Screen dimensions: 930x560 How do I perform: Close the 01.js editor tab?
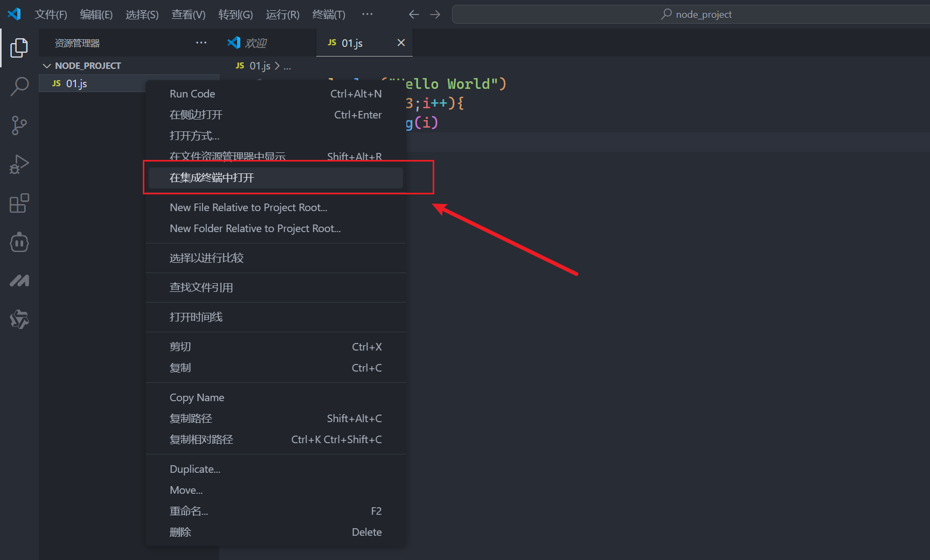tap(401, 43)
